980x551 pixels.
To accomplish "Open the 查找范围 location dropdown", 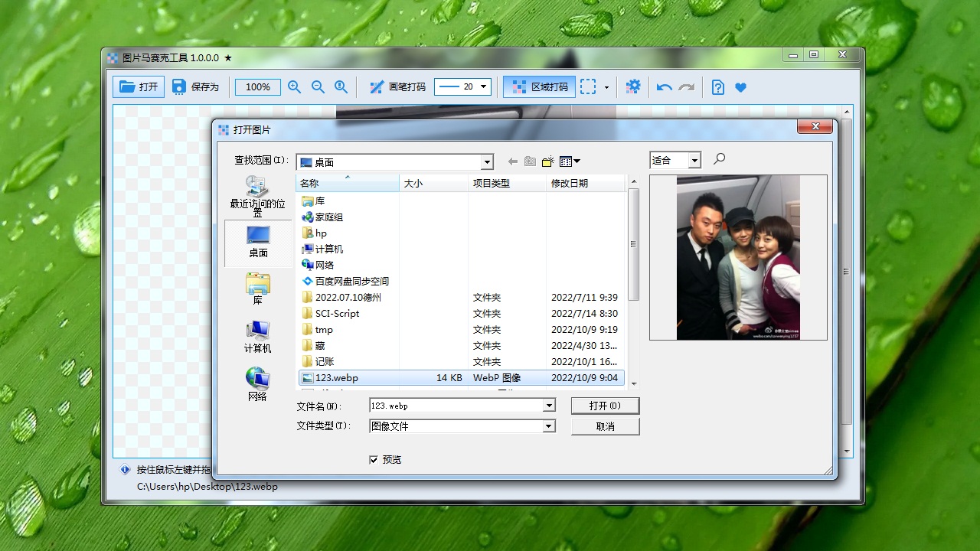I will click(487, 161).
